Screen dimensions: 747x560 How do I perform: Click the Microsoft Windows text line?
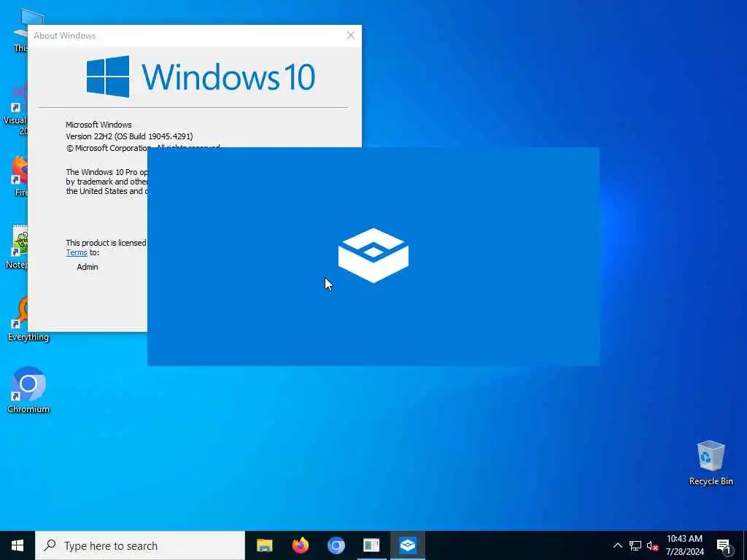click(x=98, y=125)
